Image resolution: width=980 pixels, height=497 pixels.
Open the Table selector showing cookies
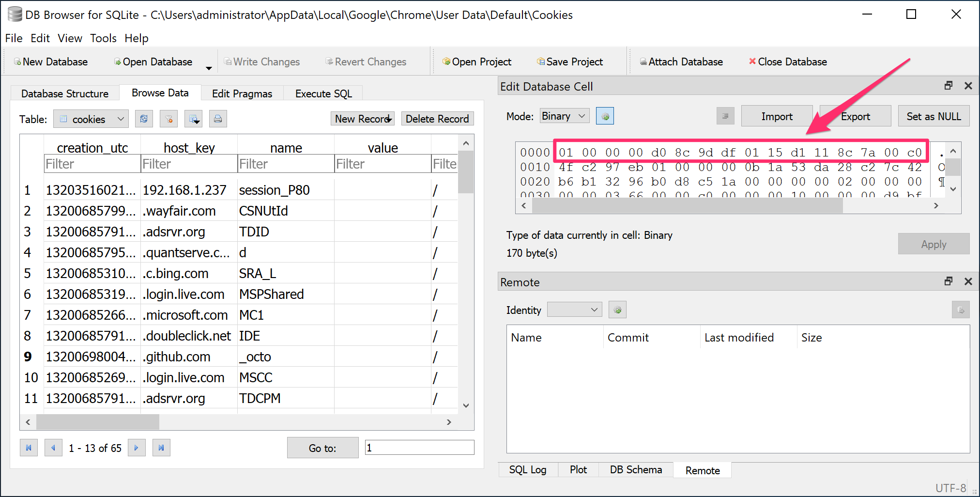(91, 119)
